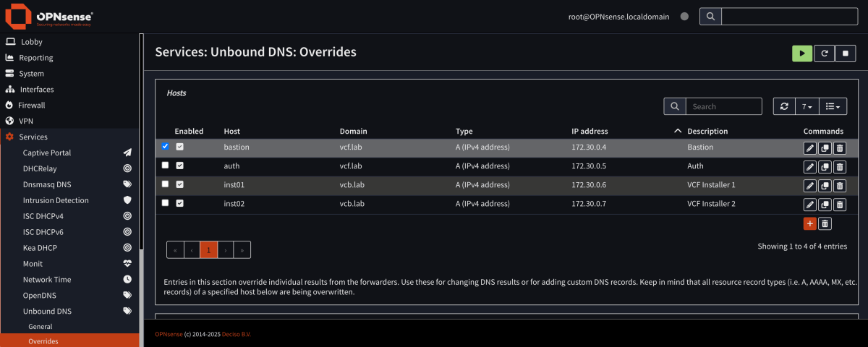This screenshot has height=347, width=868.
Task: Click the OPNsense logo
Action: [x=49, y=16]
